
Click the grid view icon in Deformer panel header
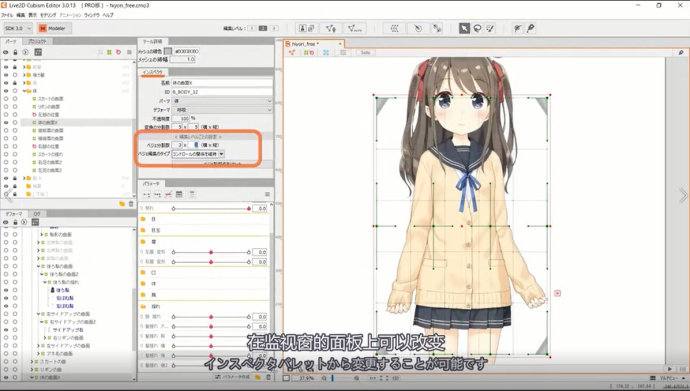pyautogui.click(x=35, y=223)
